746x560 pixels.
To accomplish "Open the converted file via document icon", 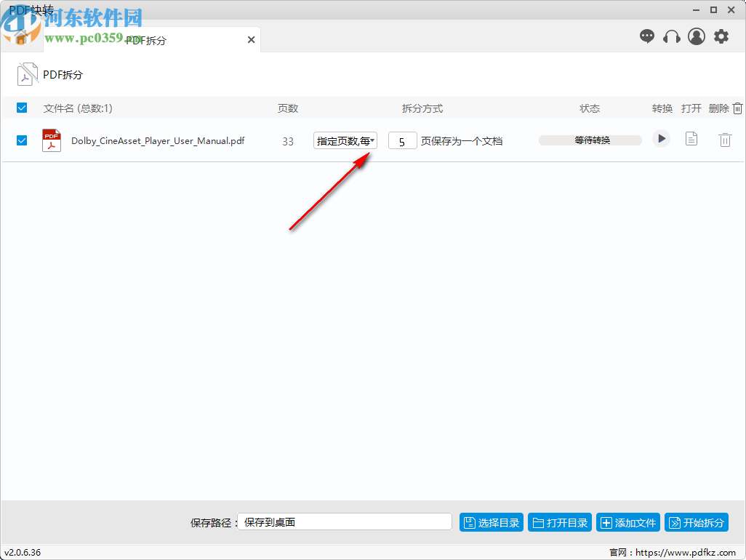I will [690, 140].
